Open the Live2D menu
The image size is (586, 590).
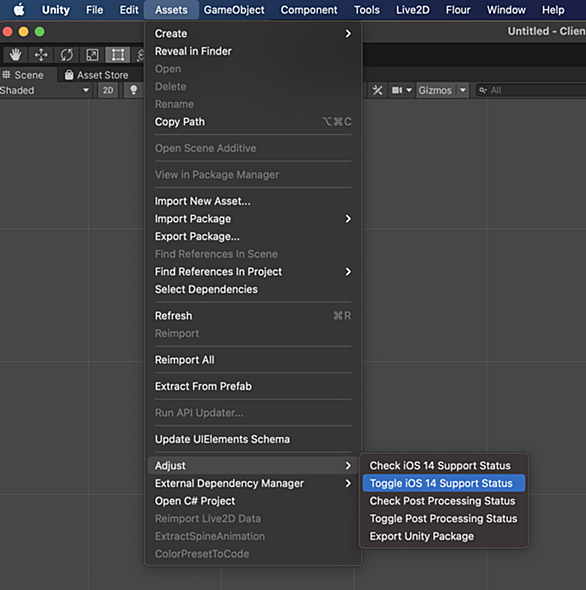(x=412, y=10)
